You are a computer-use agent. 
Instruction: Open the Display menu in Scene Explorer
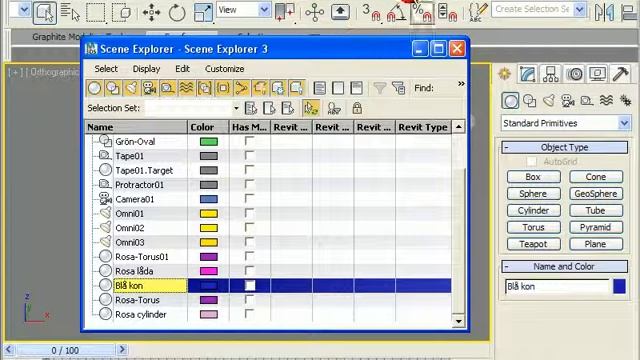click(146, 69)
